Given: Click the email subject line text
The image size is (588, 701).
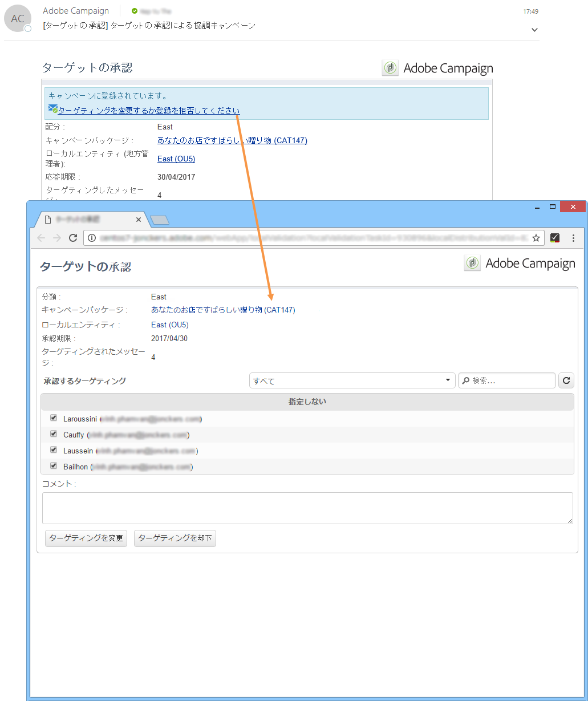Looking at the screenshot, I should tap(149, 26).
